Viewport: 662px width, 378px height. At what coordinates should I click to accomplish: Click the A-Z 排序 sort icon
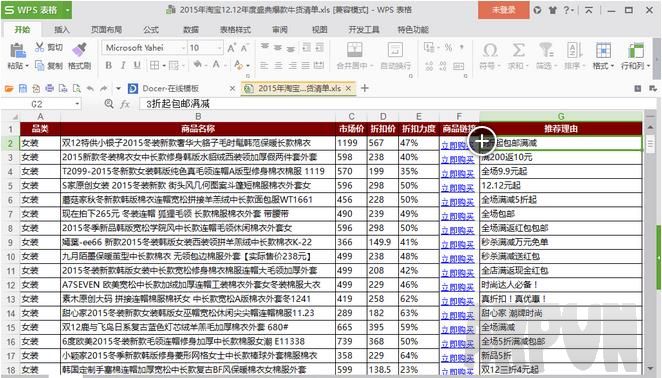[574, 50]
